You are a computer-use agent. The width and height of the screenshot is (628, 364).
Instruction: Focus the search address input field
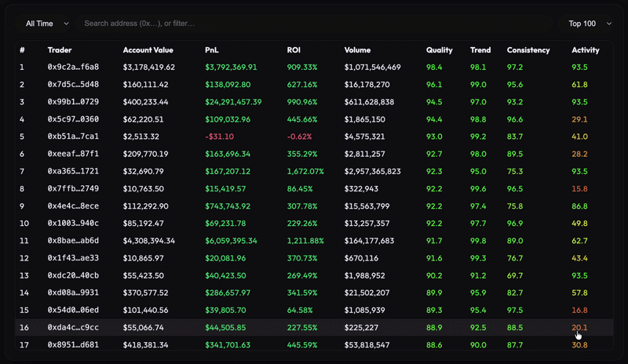(x=314, y=24)
